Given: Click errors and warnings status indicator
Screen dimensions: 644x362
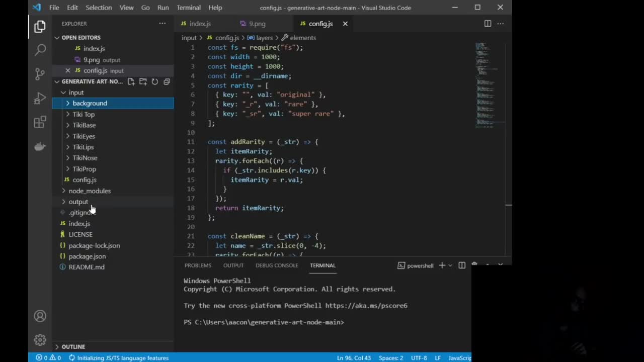Looking at the screenshot, I should pos(48,358).
